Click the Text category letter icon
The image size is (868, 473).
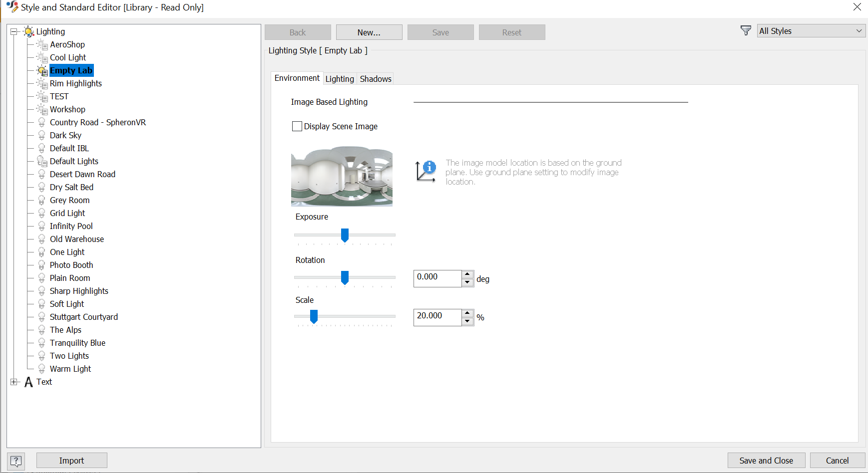29,382
